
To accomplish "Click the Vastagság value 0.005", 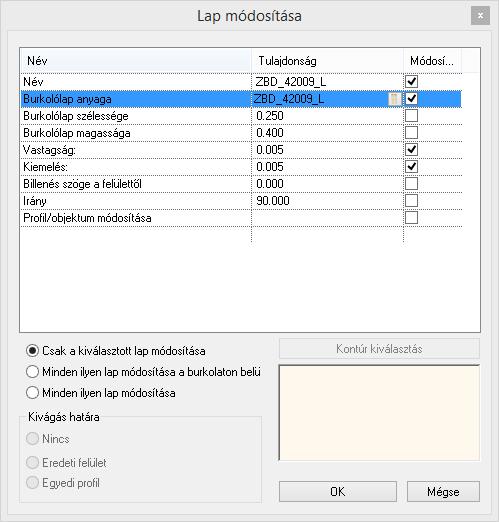I will pos(270,150).
